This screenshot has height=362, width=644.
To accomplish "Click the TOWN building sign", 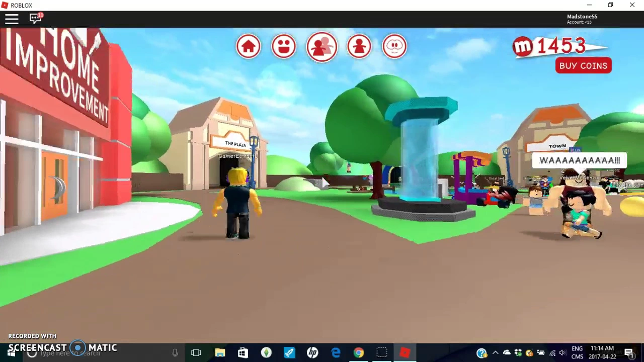I will point(557,146).
